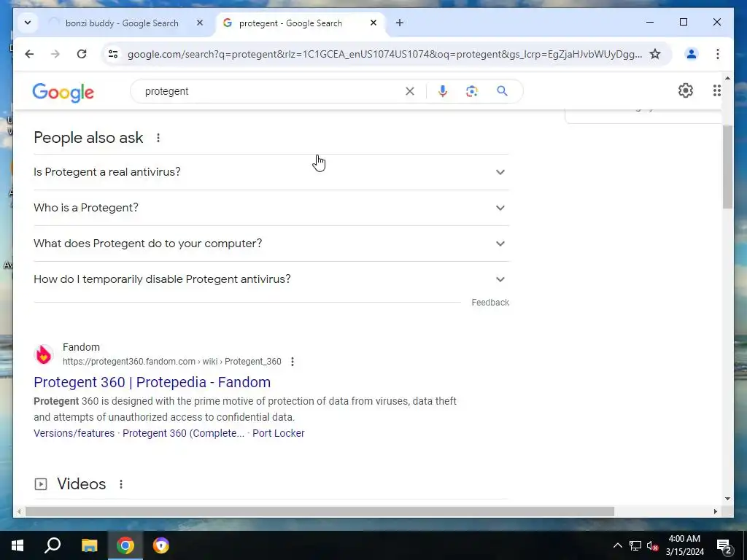Open the Google apps grid

click(717, 90)
